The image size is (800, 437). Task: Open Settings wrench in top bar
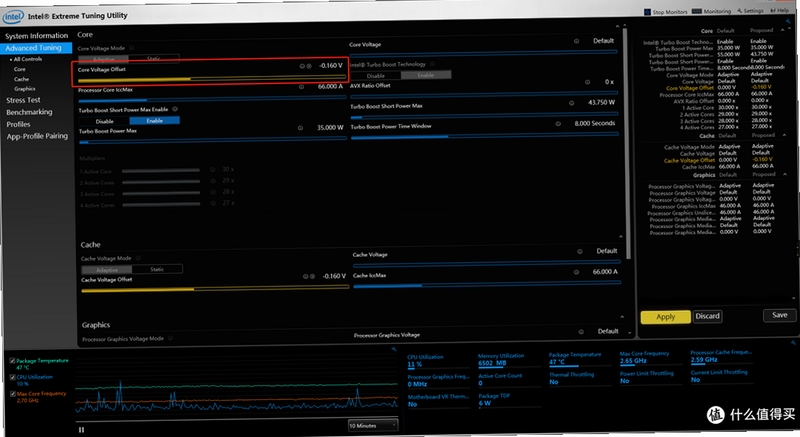[x=749, y=11]
